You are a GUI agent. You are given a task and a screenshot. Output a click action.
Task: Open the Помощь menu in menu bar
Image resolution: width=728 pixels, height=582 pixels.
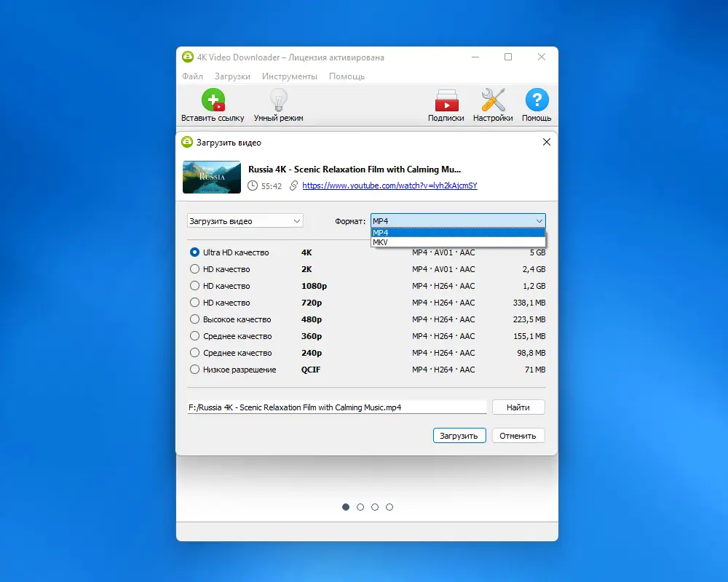pos(347,76)
